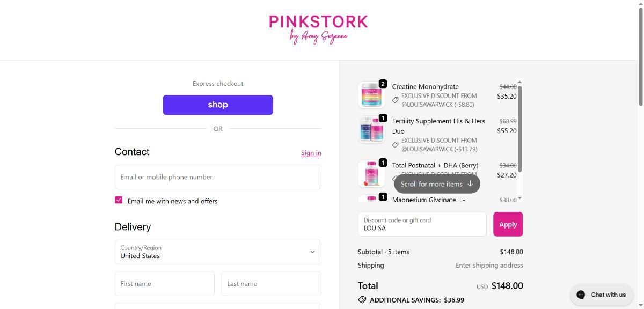Expand the Country/Region dropdown
Viewport: 644px width, 309px height.
tap(218, 252)
